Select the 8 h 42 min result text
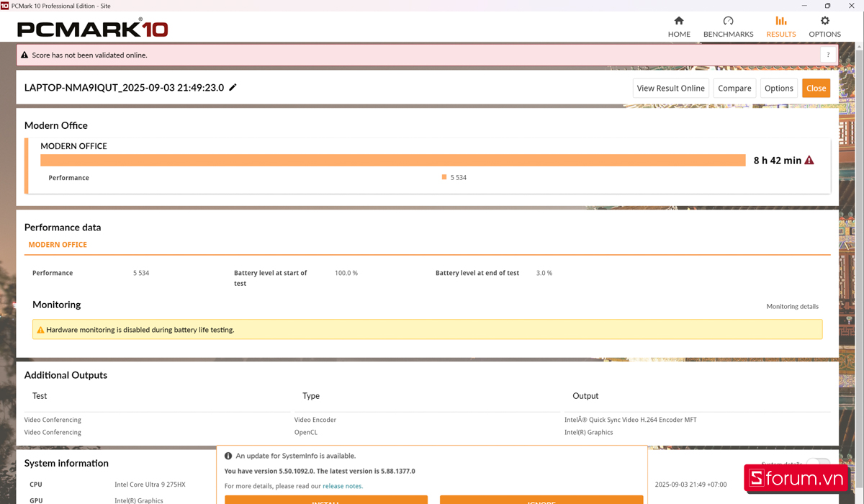This screenshot has height=504, width=864. coord(777,161)
